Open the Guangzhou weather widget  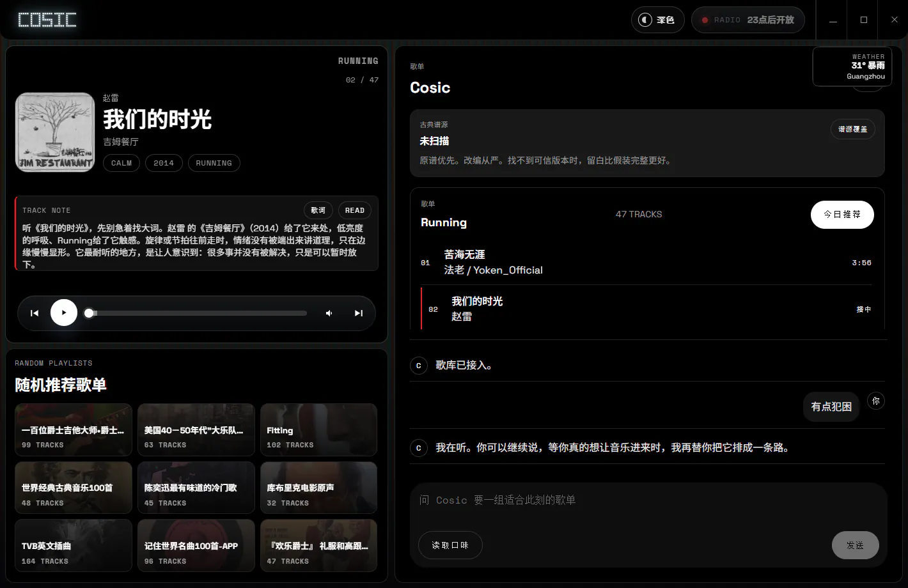point(852,66)
